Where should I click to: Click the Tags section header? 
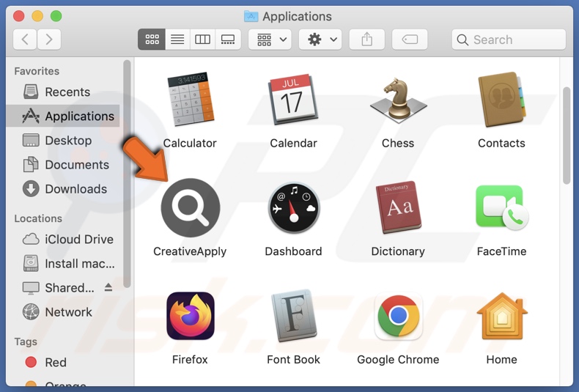(26, 341)
